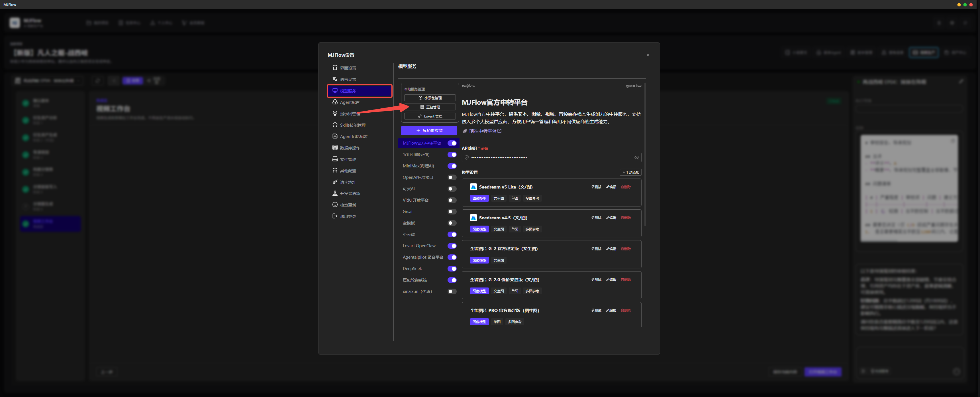Click the save-disk icon beside Agent记忆配置

[x=335, y=136]
